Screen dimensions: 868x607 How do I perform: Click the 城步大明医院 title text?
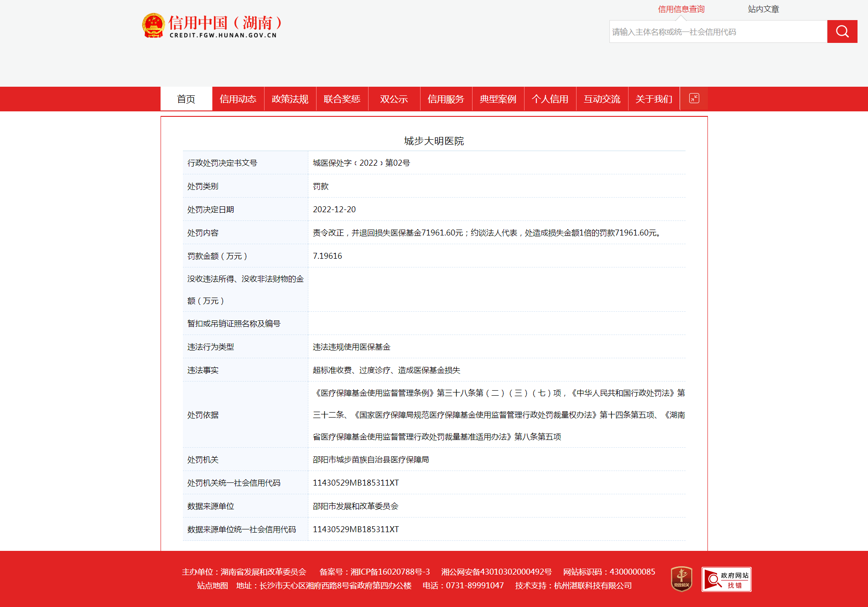[x=434, y=141]
